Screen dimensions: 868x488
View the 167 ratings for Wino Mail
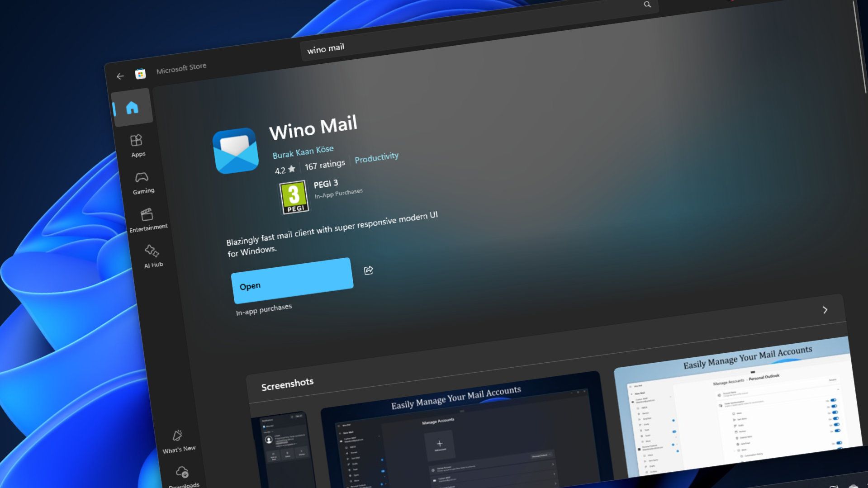(325, 164)
